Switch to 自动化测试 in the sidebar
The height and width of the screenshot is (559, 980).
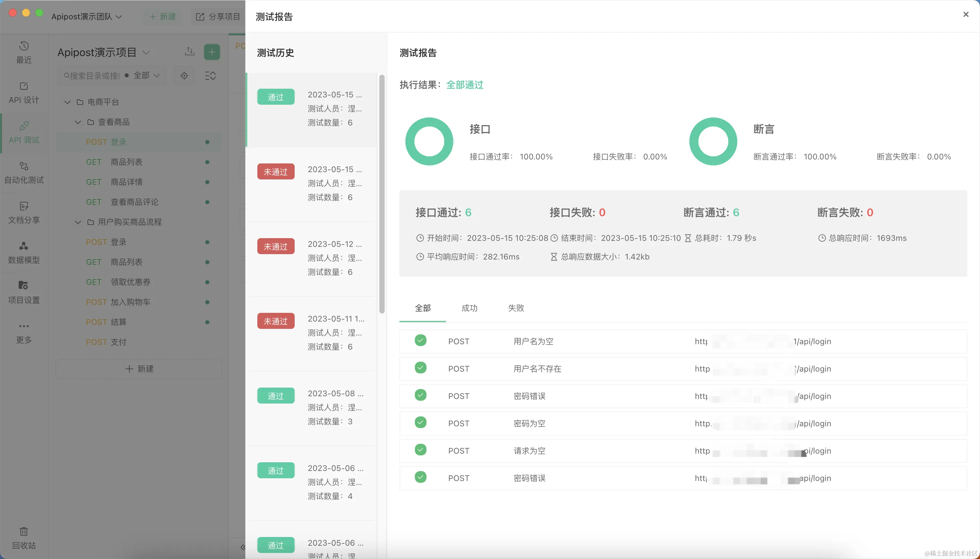pos(24,172)
